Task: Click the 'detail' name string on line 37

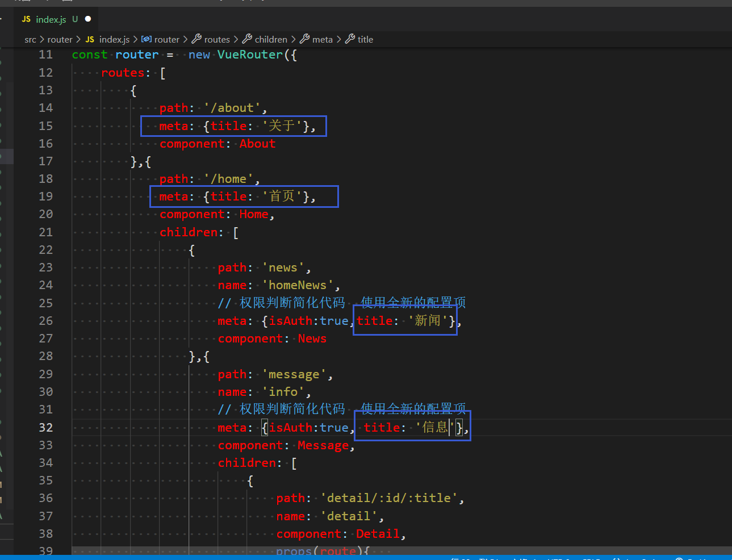Action: 349,516
